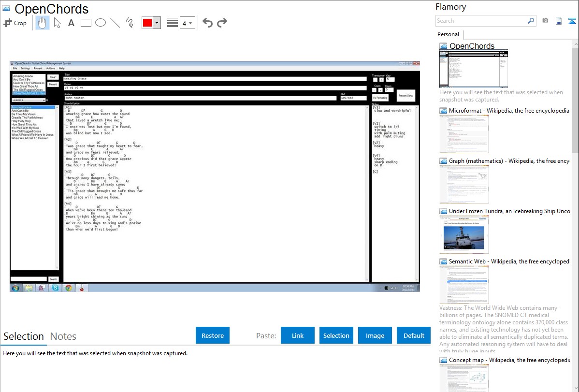Viewport: 579px width, 392px height.
Task: Click the Restore button
Action: [213, 335]
